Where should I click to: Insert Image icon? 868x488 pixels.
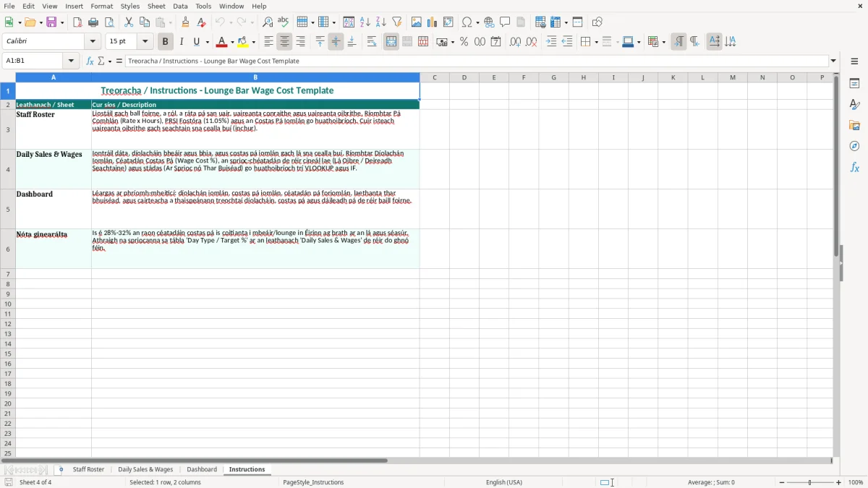coord(417,22)
